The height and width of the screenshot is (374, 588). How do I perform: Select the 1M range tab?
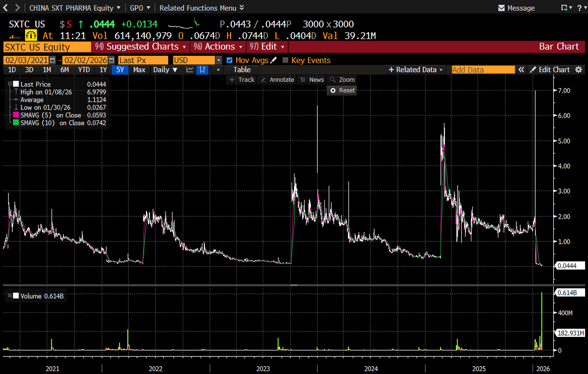pyautogui.click(x=47, y=70)
